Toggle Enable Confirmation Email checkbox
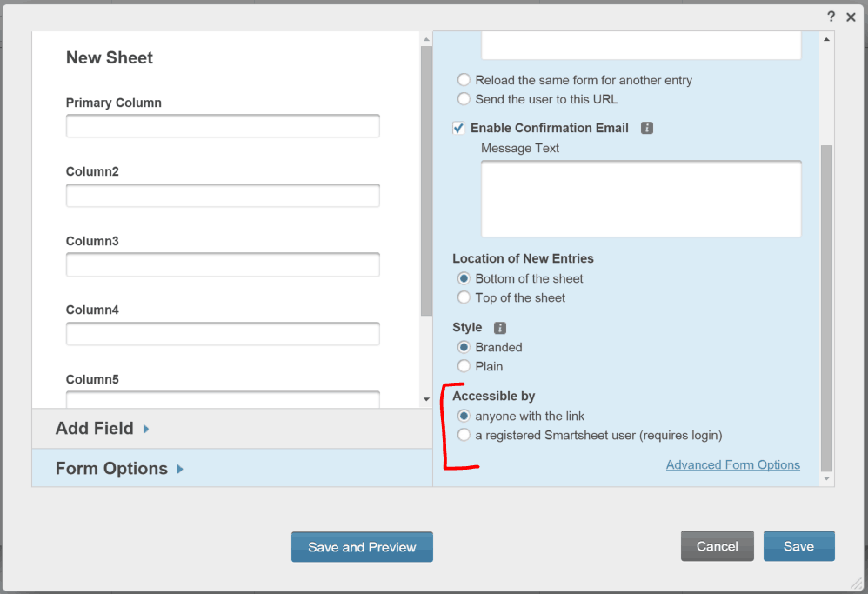 point(459,128)
